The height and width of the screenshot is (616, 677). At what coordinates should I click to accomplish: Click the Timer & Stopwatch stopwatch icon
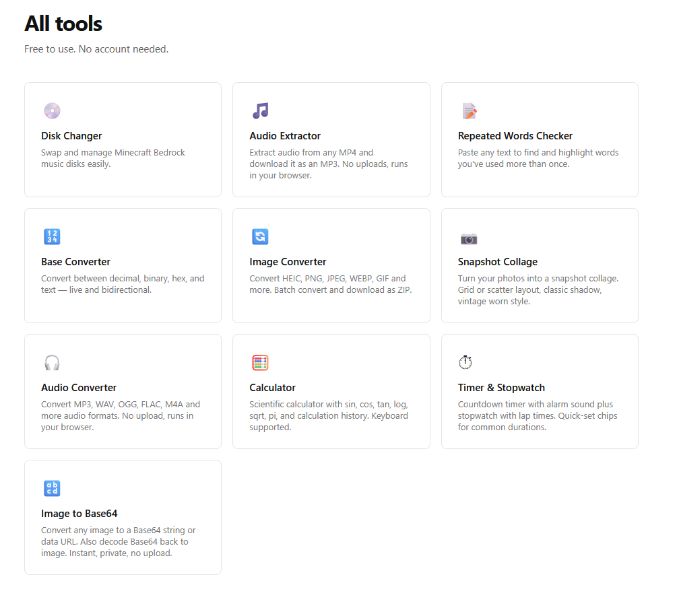tap(465, 362)
